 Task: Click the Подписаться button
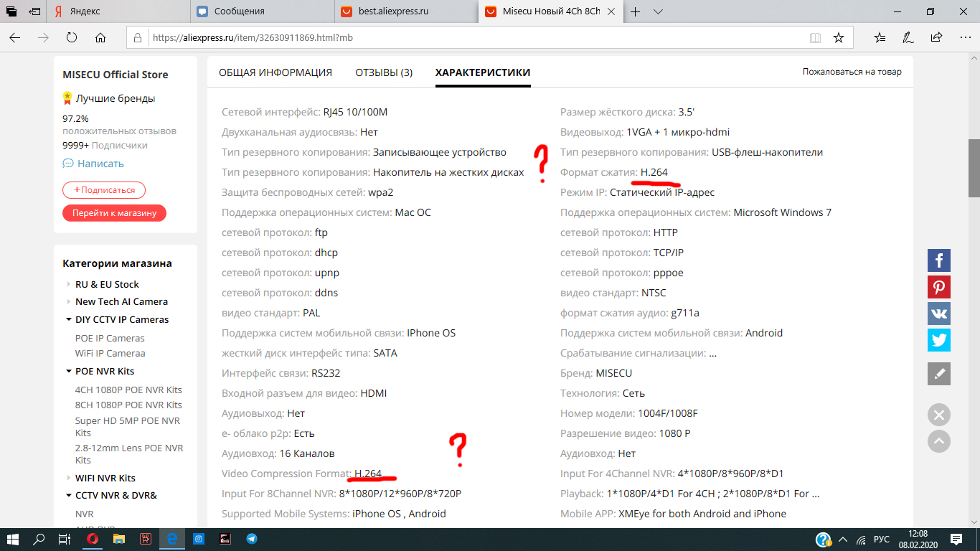pyautogui.click(x=104, y=190)
